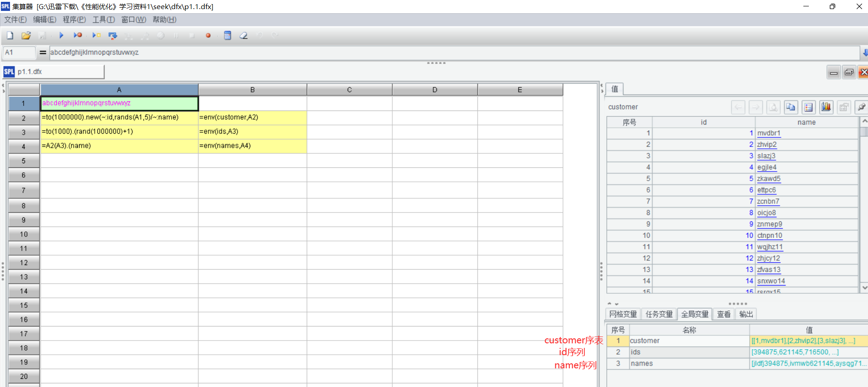868x387 pixels.
Task: Open the 帮助(H) menu
Action: pos(164,20)
